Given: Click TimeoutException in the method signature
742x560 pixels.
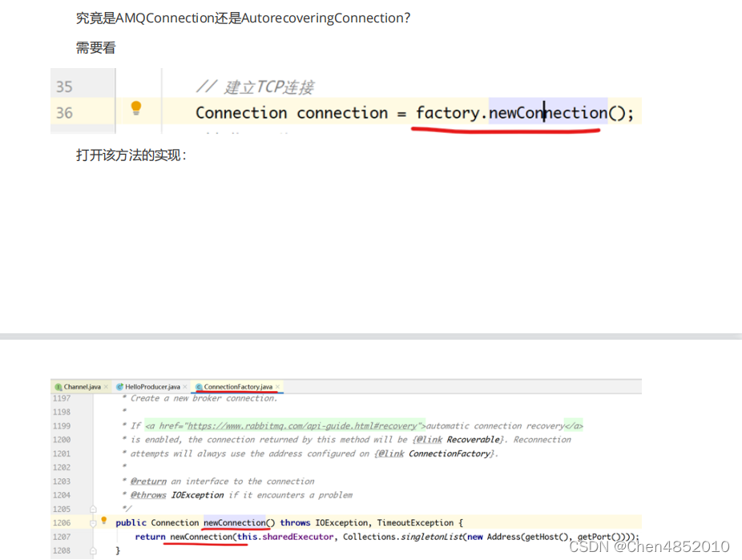Looking at the screenshot, I should tap(415, 522).
